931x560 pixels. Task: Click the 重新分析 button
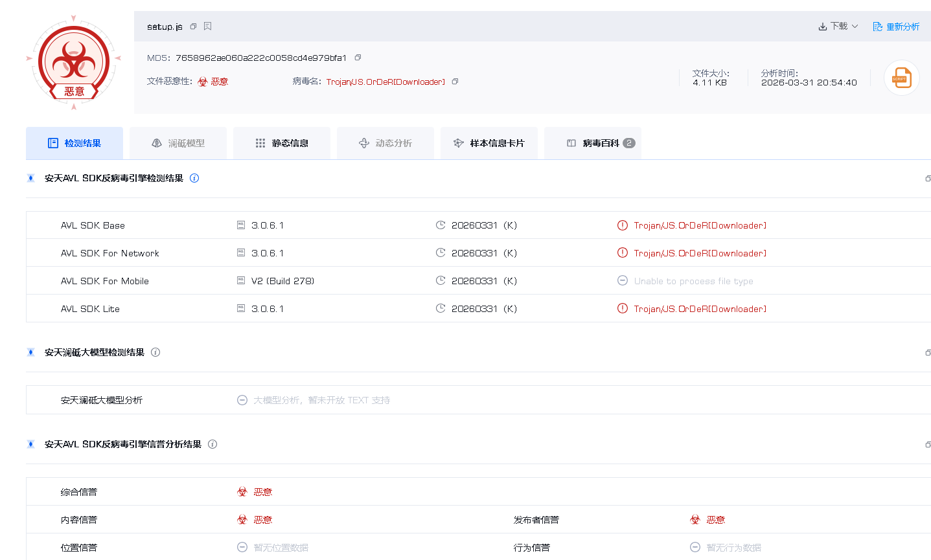[x=896, y=27]
